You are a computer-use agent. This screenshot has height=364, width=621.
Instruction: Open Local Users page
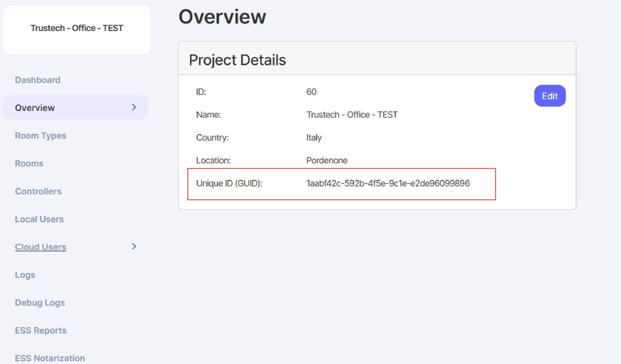tap(39, 219)
